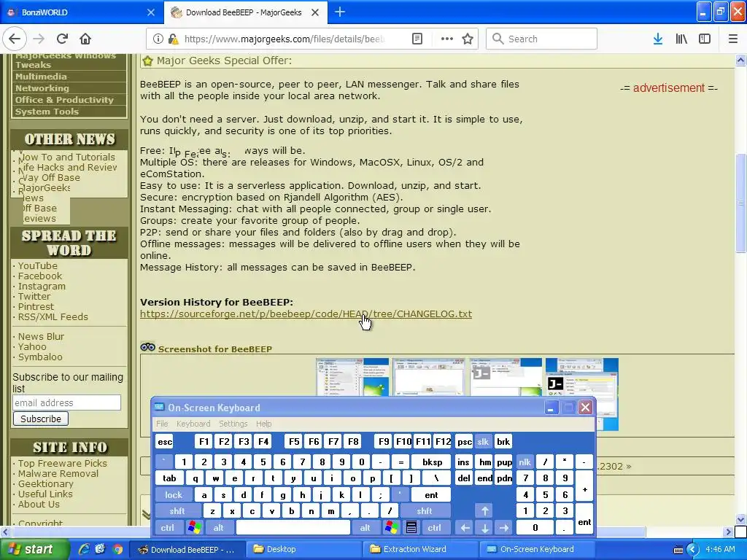
Task: Open the Firefox hamburger menu
Action: [x=733, y=39]
